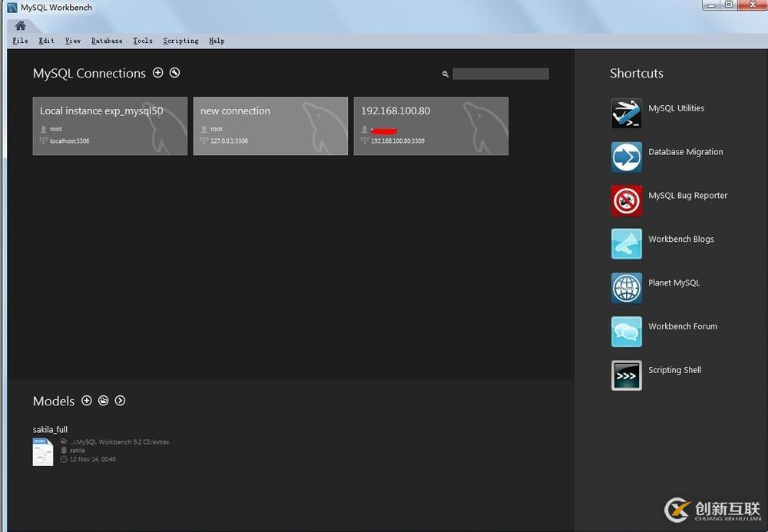Viewport: 768px width, 532px height.
Task: Click the MySQL Workbench title bar icon
Action: 12,8
